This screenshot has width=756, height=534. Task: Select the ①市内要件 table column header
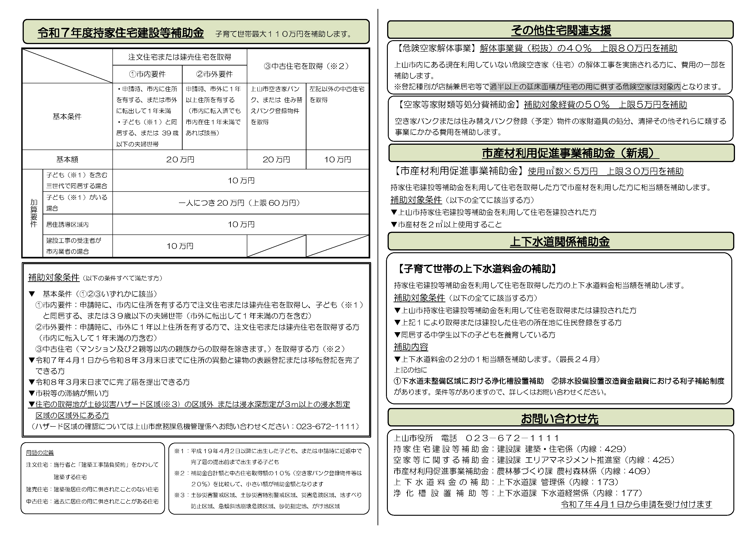point(147,74)
